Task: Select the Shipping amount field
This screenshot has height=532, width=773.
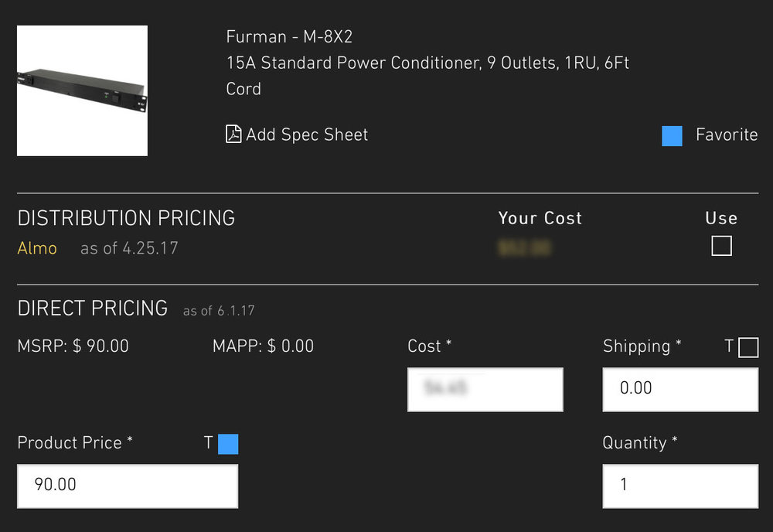Action: click(x=680, y=389)
